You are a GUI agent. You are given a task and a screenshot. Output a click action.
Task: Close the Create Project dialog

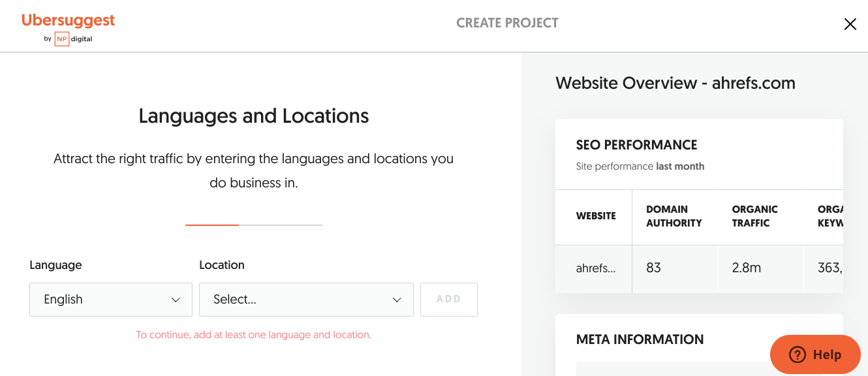point(850,24)
